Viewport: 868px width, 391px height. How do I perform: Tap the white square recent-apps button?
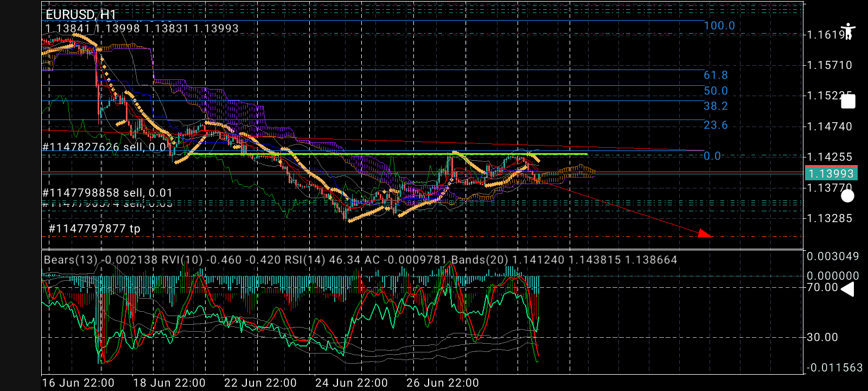pos(848,102)
